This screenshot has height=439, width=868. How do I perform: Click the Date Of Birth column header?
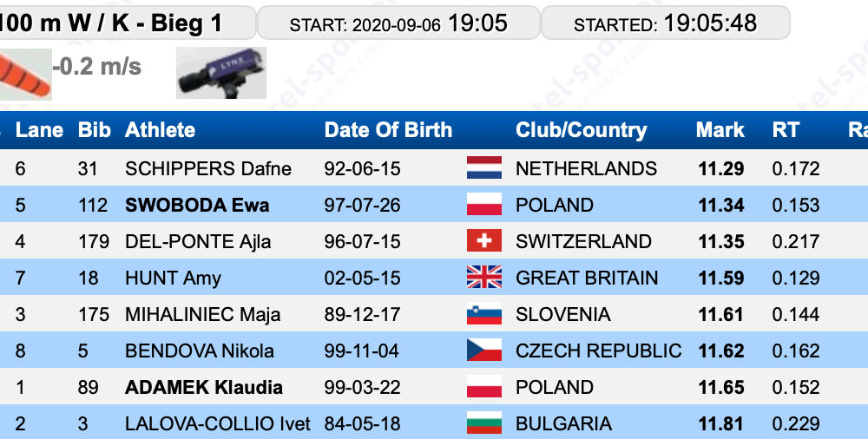click(x=388, y=129)
